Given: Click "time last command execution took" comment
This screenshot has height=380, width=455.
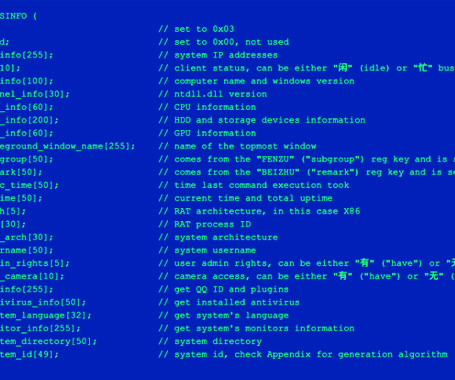Looking at the screenshot, I should pyautogui.click(x=254, y=185).
